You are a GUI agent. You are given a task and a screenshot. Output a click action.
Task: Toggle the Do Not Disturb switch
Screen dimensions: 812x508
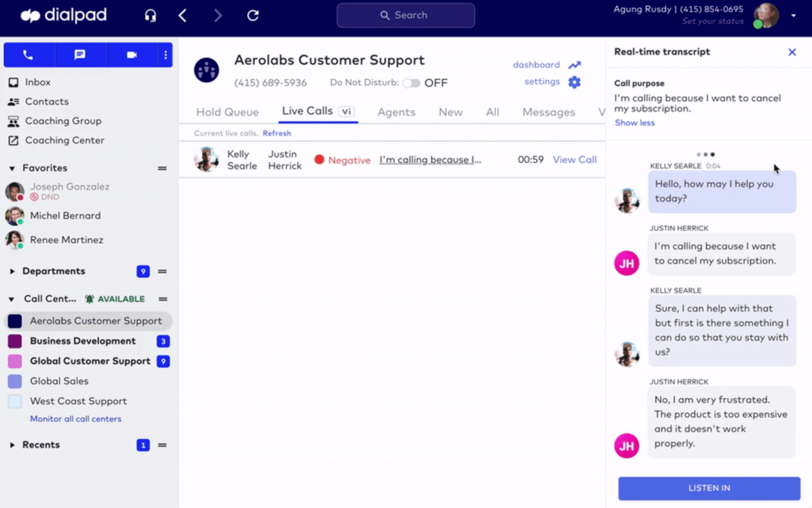pyautogui.click(x=411, y=83)
